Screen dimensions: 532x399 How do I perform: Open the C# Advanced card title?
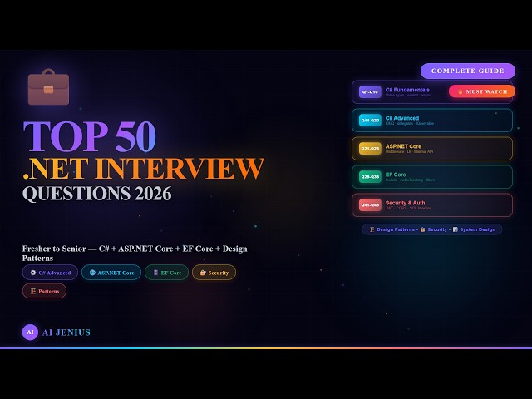tap(402, 118)
